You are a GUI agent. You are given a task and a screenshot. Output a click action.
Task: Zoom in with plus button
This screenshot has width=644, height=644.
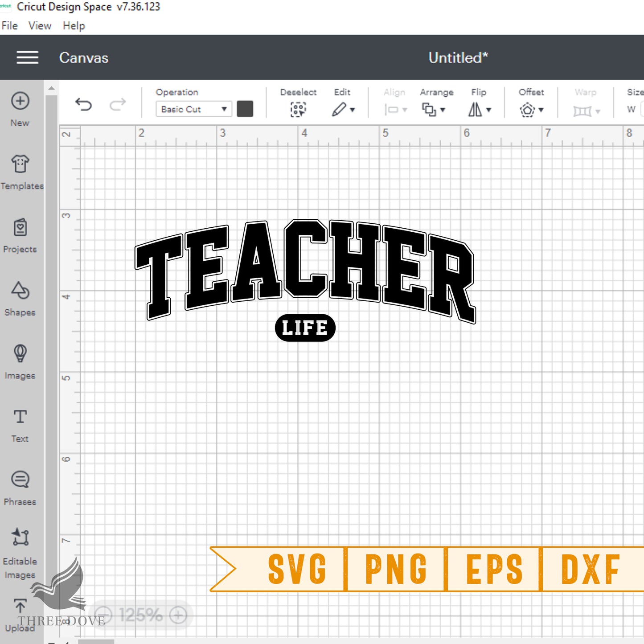click(178, 615)
